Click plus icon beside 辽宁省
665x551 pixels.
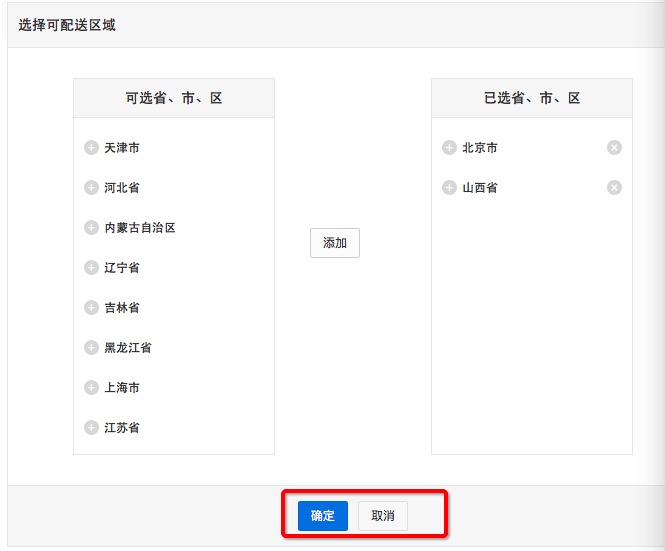tap(91, 268)
